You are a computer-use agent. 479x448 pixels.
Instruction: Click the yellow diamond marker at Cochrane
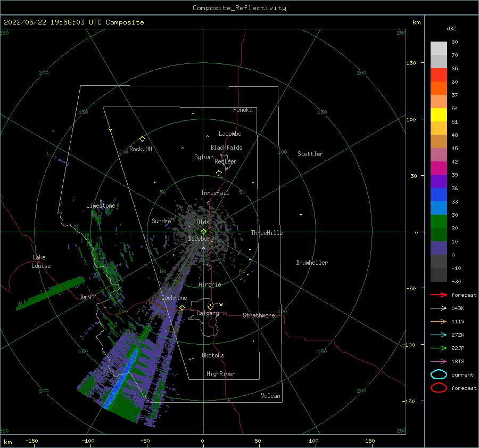183,307
